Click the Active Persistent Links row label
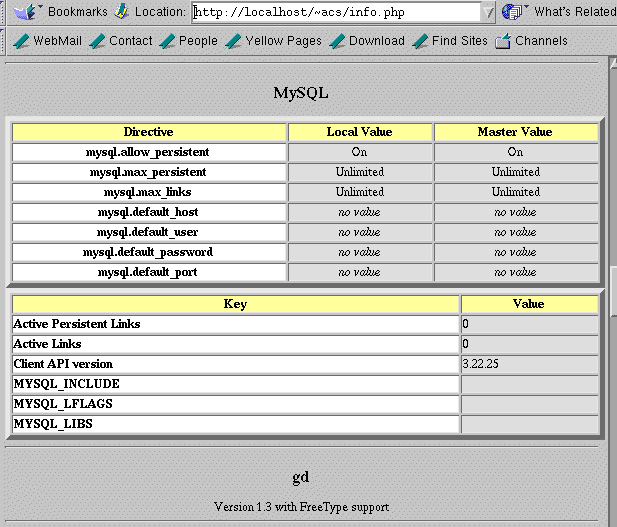This screenshot has height=527, width=617. coord(235,324)
